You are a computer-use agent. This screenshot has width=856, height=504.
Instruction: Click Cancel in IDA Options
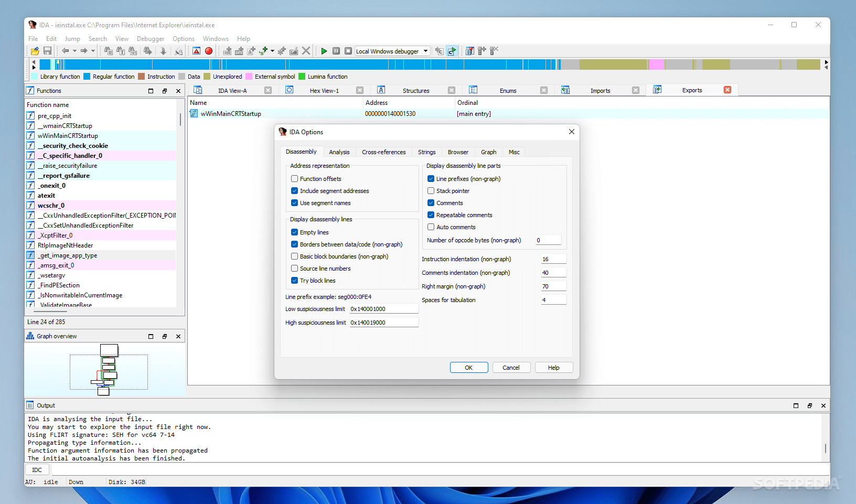(511, 368)
